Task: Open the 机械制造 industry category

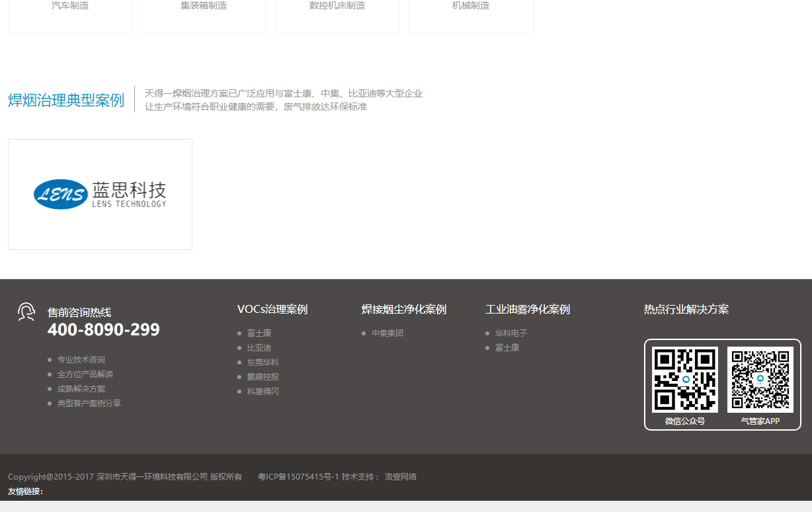Action: tap(471, 5)
